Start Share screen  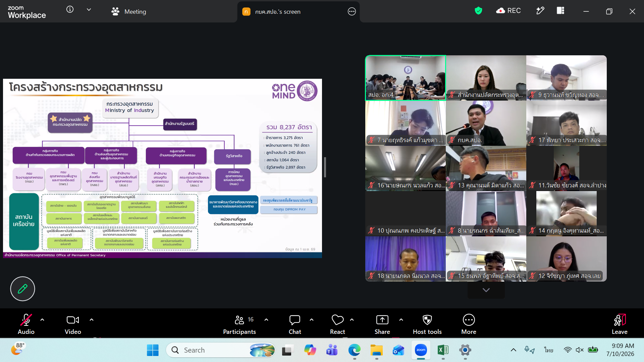(x=382, y=324)
